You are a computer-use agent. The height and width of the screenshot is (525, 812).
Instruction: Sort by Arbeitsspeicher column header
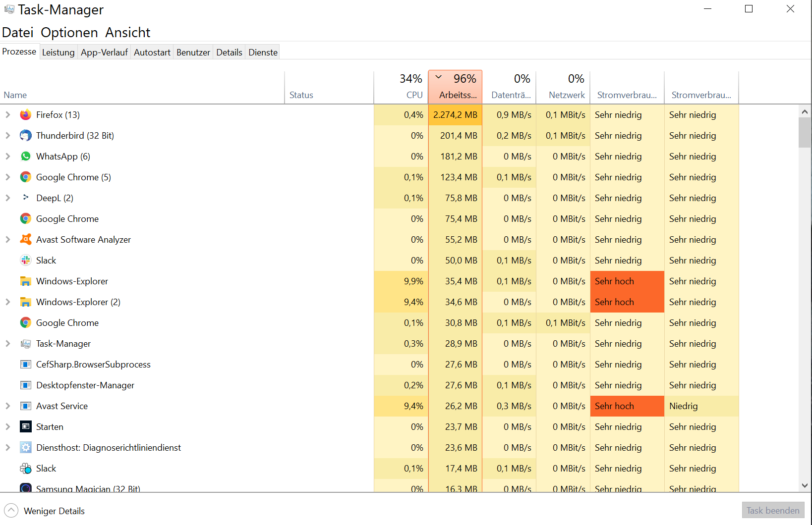tap(455, 87)
